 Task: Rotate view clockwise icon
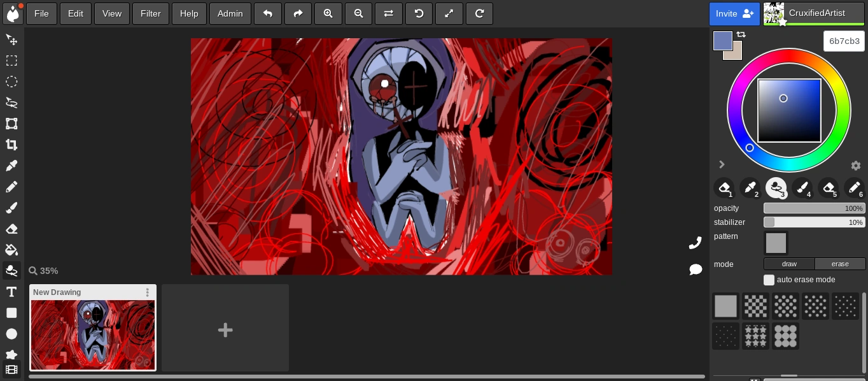click(x=479, y=13)
